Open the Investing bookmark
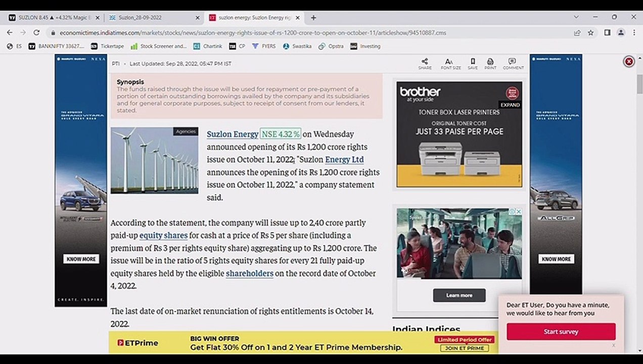This screenshot has height=364, width=643. 365,46
